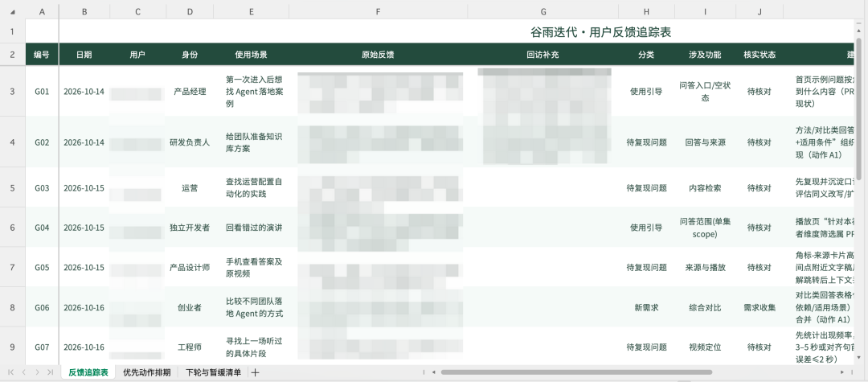Click the horizontal scrollbar thumb

576,372
